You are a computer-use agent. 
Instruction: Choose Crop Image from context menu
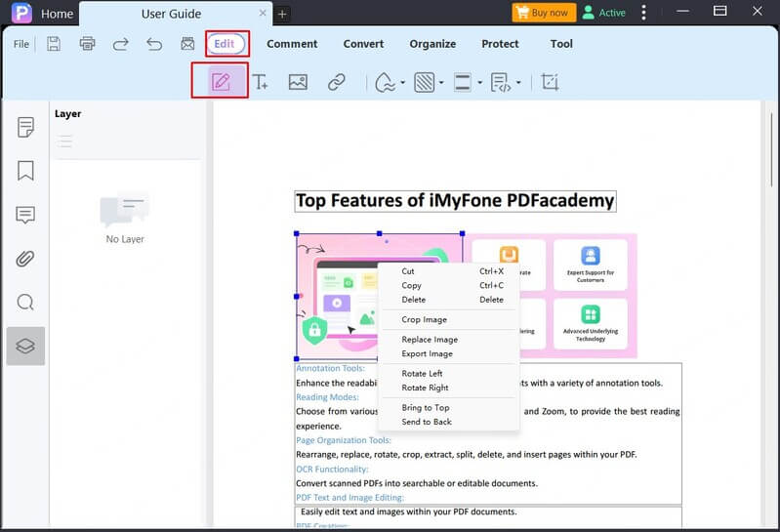click(x=450, y=320)
